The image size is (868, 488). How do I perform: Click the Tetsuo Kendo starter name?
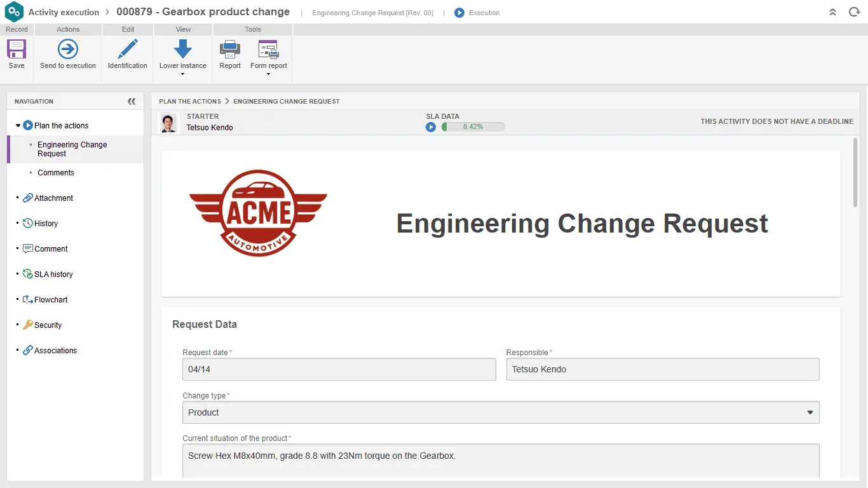[x=210, y=128]
